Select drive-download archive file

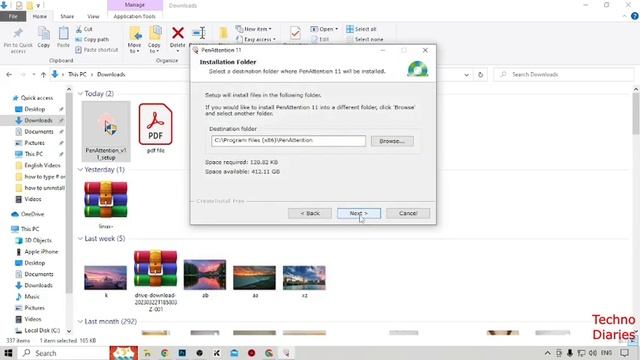pos(156,281)
